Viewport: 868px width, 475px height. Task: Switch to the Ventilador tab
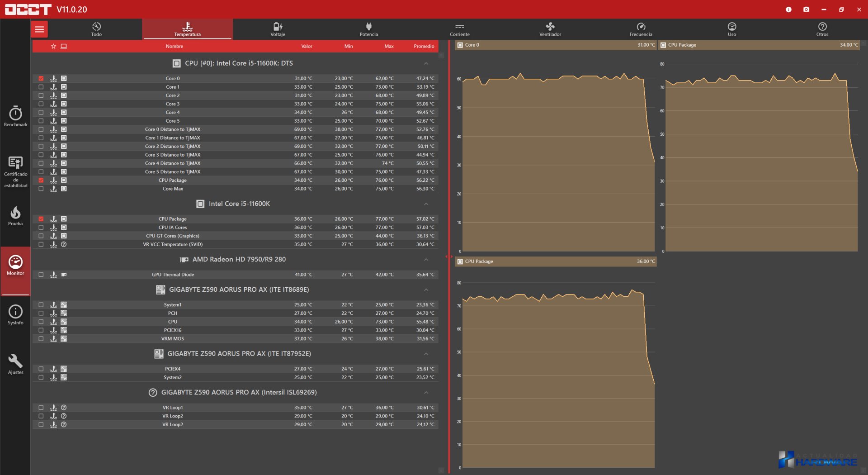tap(550, 29)
